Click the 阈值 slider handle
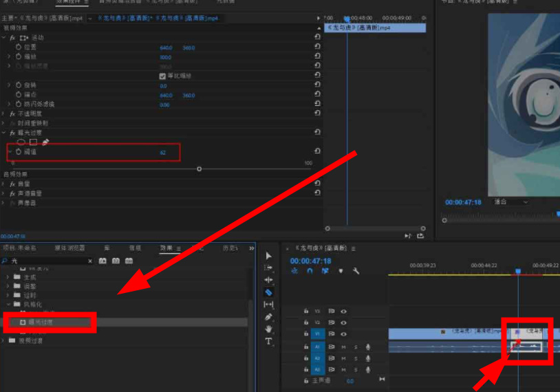 coord(199,168)
